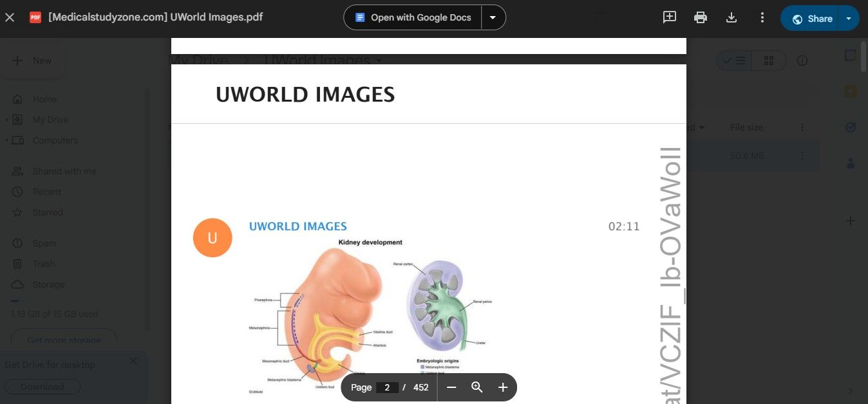Click the Trash bin icon in sidebar
868x404 pixels.
(18, 264)
